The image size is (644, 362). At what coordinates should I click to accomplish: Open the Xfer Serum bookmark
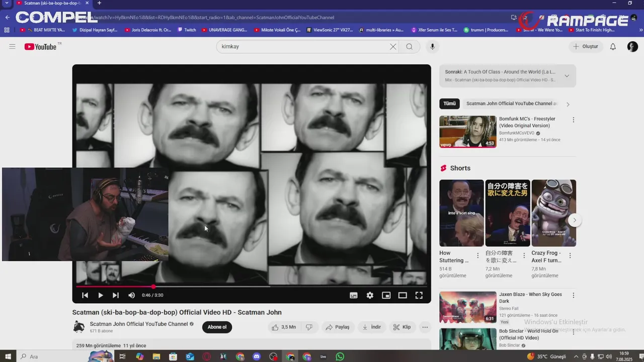point(434,30)
